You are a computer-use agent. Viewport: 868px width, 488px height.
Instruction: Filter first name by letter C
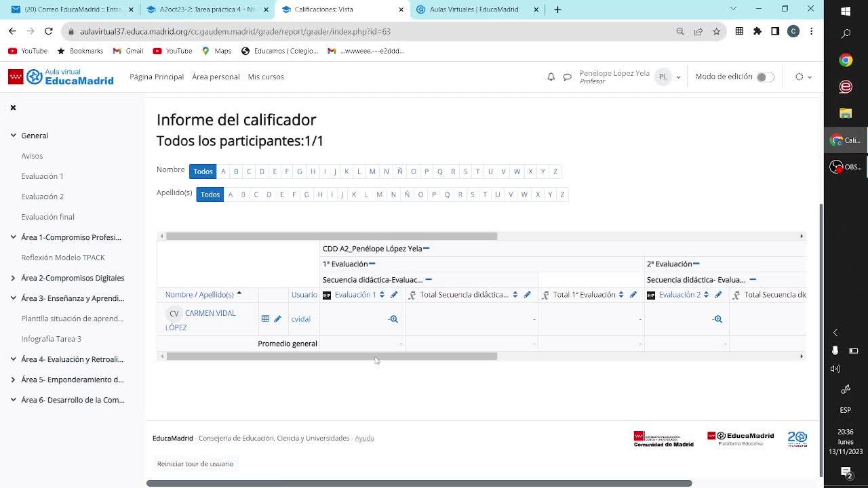click(249, 171)
